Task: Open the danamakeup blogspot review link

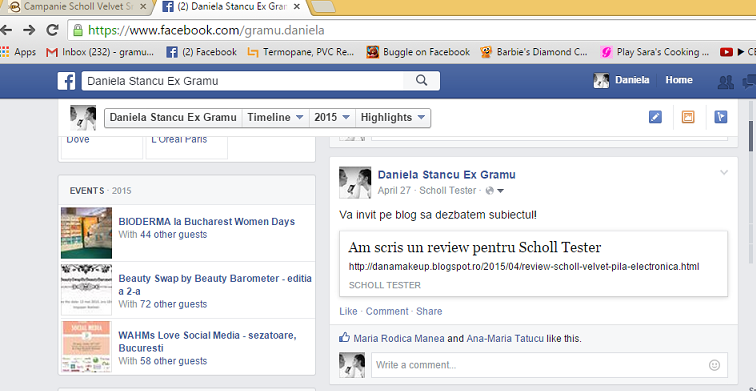Action: [x=524, y=267]
